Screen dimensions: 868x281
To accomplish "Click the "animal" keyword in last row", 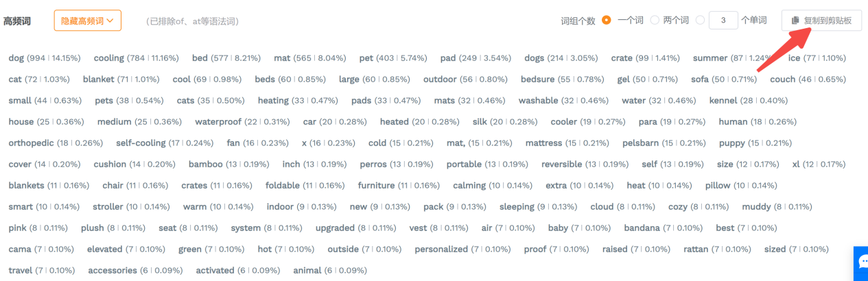I will click(x=329, y=271).
